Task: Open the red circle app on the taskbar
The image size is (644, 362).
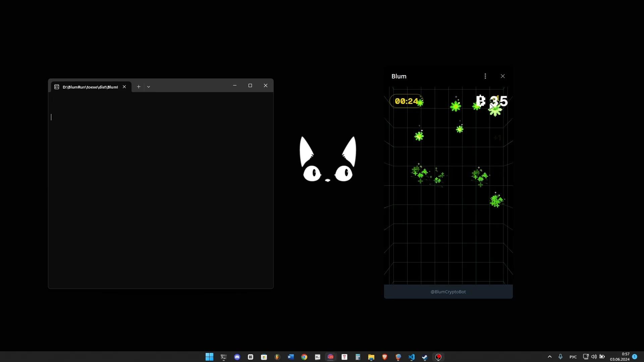Action: [438, 357]
